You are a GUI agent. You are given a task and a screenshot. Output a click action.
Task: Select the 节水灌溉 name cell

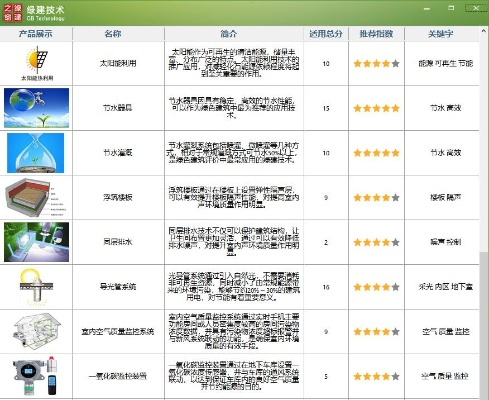118,153
